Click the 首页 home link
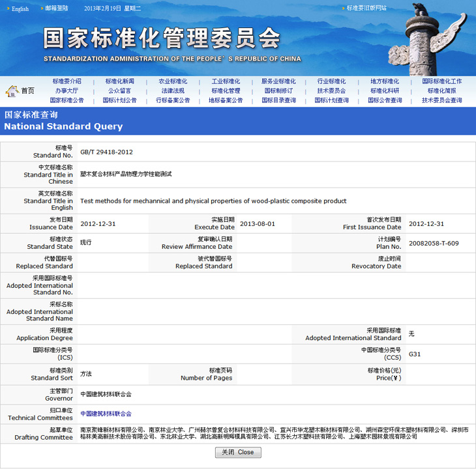476x469 pixels. (27, 91)
